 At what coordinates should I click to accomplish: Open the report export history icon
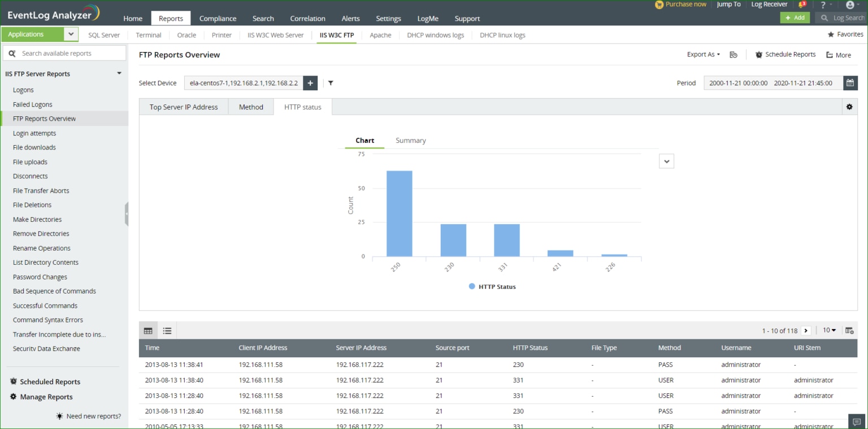coord(733,54)
